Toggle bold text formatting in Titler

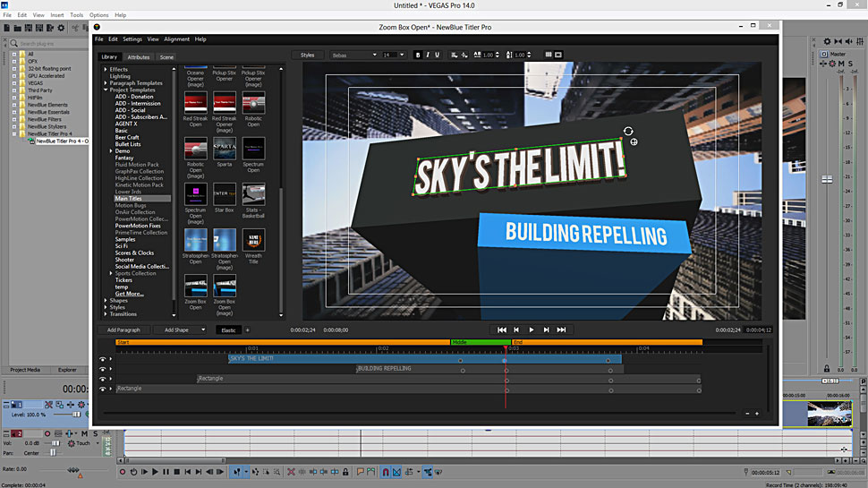(x=418, y=56)
